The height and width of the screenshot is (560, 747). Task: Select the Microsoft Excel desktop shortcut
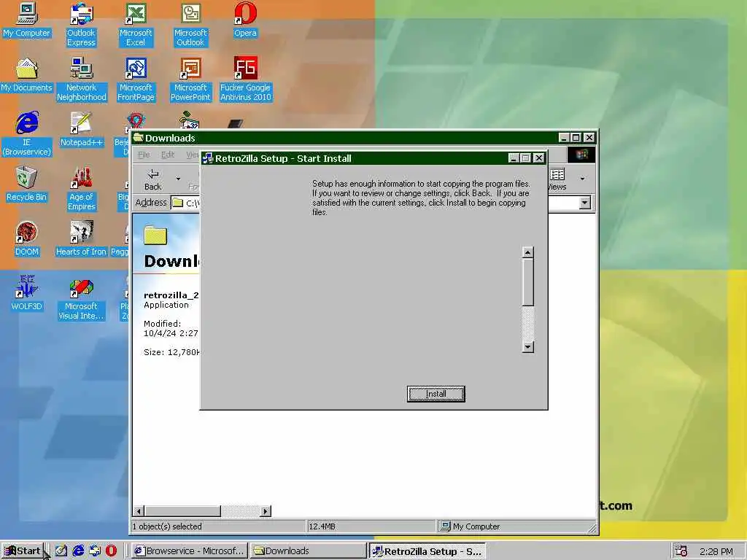pos(136,25)
